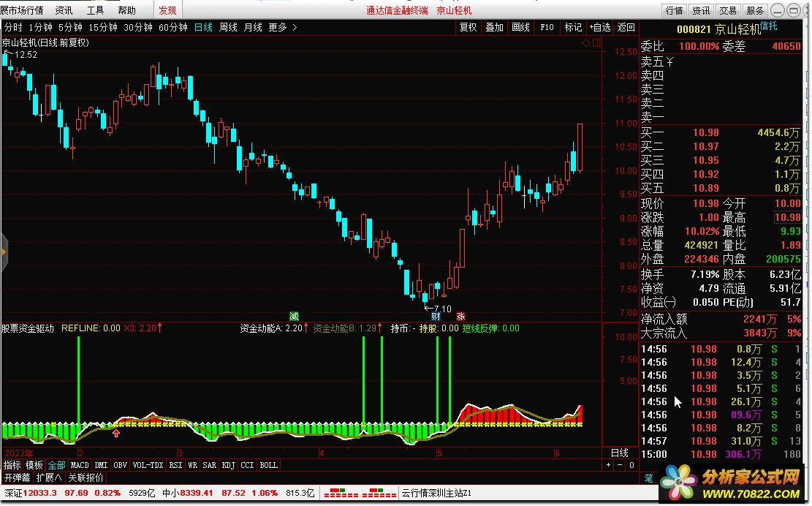Click the 信托 sector tag next to the stock name
812x506 pixels.
[769, 26]
